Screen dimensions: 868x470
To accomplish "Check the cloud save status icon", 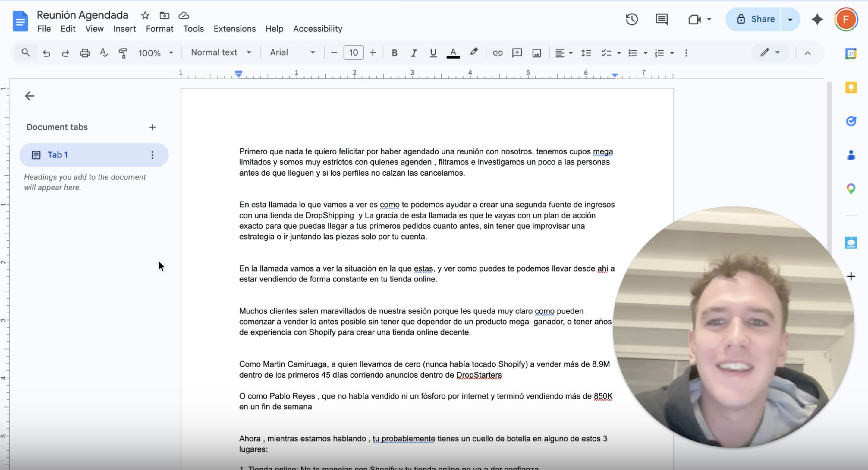I will tap(184, 15).
